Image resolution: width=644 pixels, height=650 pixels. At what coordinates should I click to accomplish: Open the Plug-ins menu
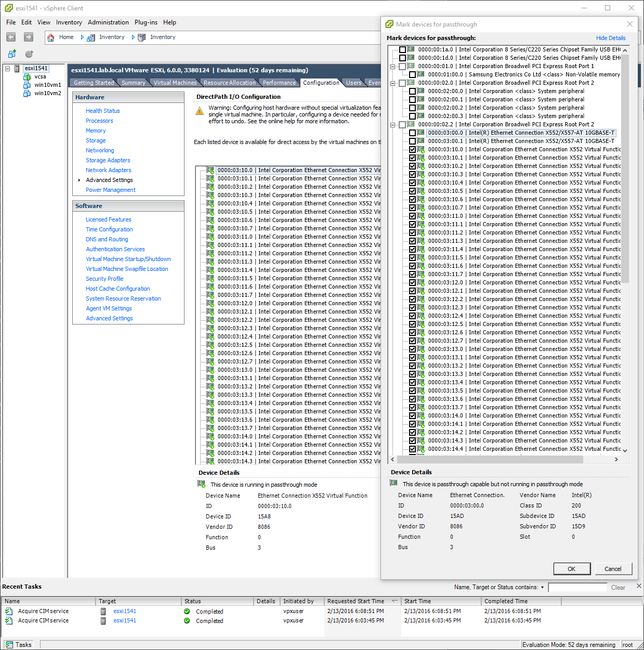pos(146,22)
